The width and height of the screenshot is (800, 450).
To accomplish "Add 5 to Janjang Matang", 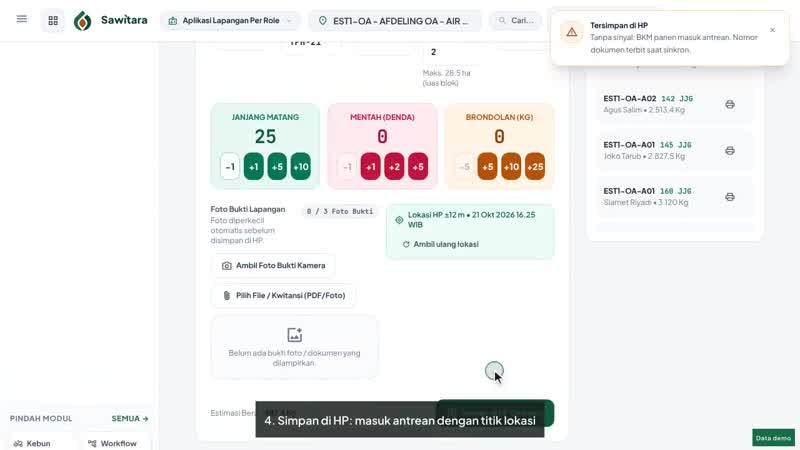I will pyautogui.click(x=277, y=167).
